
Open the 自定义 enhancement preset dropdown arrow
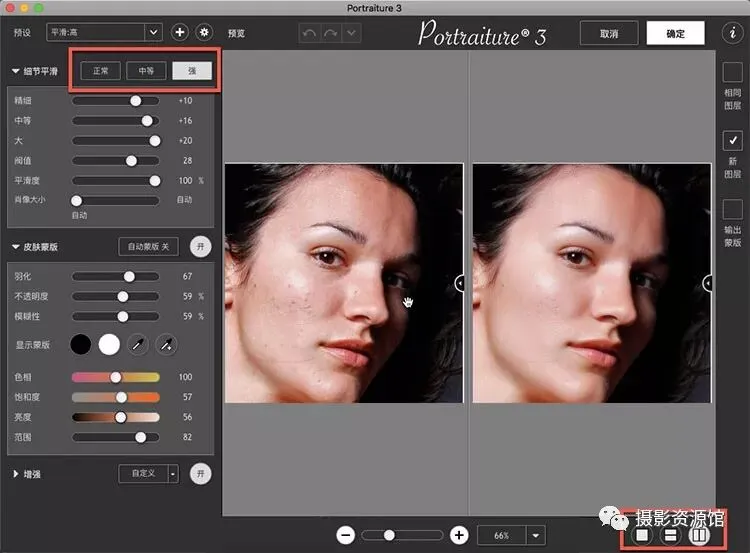[173, 474]
